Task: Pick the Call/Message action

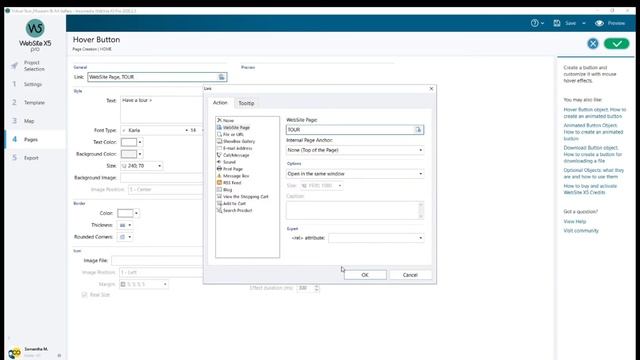Action: (x=233, y=155)
